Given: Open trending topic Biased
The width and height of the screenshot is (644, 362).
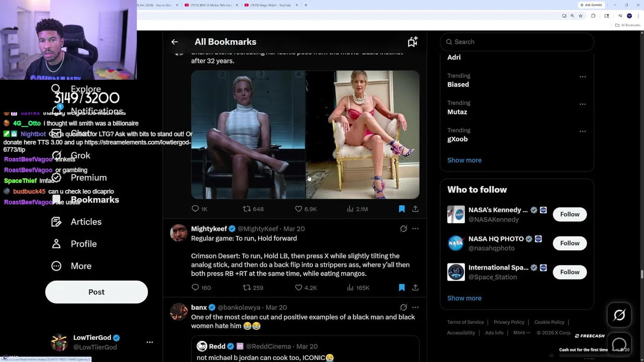Looking at the screenshot, I should (x=458, y=84).
